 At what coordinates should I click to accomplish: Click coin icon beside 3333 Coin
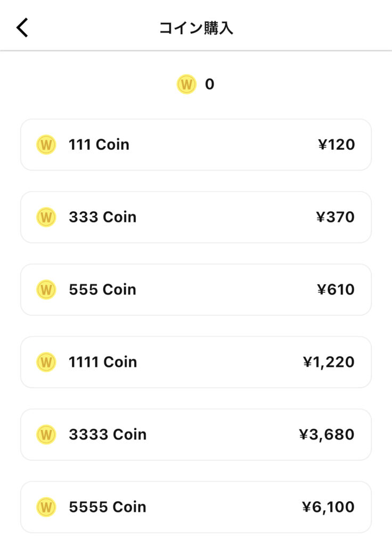(x=46, y=435)
